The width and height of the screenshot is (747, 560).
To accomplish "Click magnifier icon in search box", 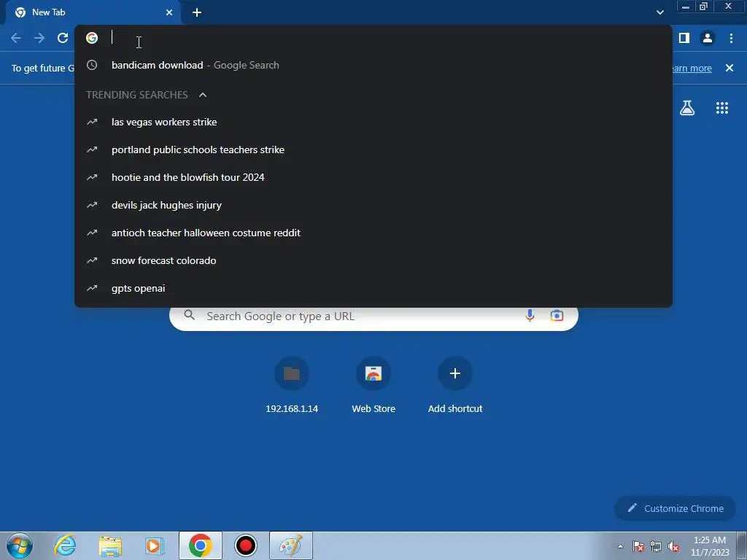I will pos(189,315).
